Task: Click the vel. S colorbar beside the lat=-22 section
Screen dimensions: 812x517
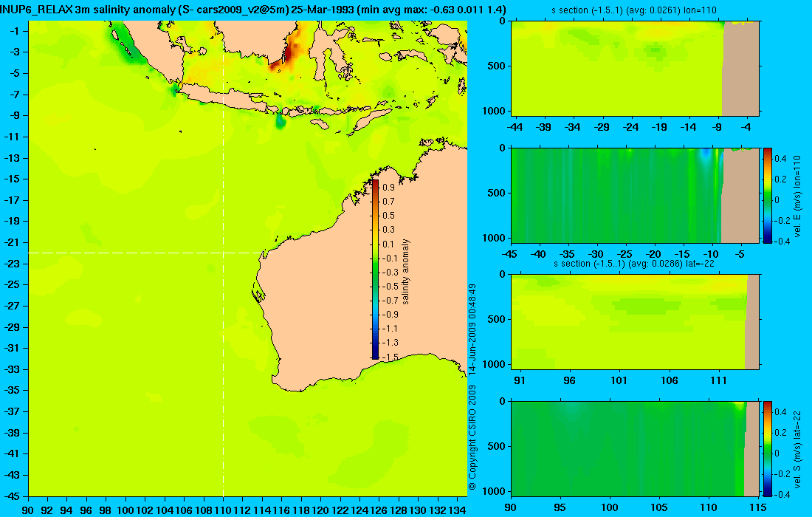Action: pos(768,448)
